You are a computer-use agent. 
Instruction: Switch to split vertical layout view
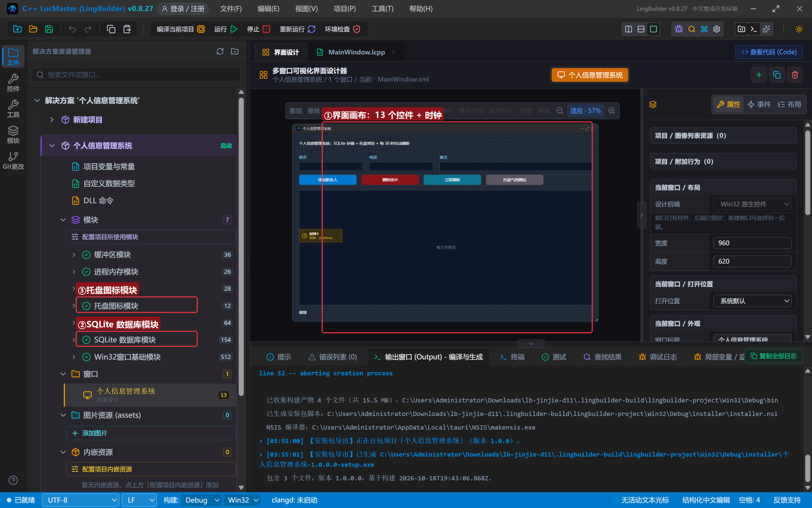click(x=628, y=29)
